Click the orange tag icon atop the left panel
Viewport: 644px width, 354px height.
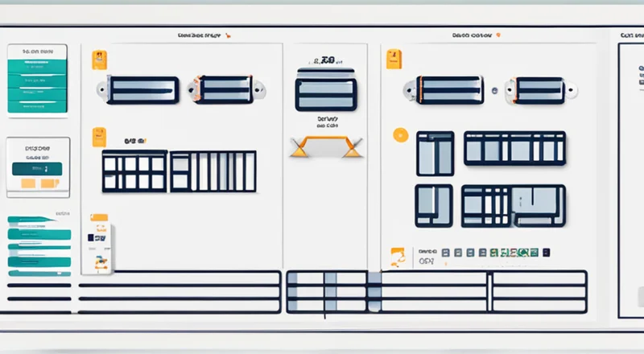click(x=100, y=60)
